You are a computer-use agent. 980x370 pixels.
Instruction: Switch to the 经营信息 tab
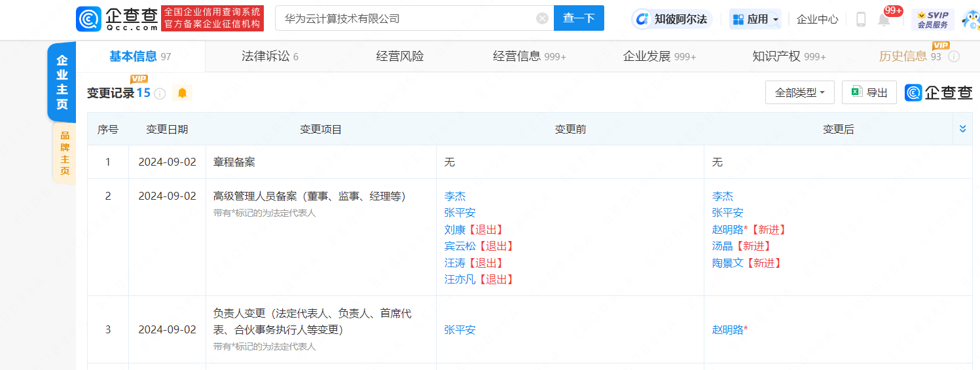[530, 56]
